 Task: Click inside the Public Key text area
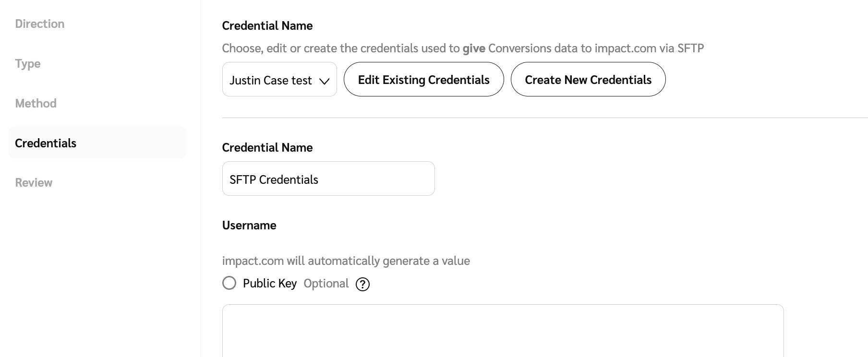pos(502,331)
